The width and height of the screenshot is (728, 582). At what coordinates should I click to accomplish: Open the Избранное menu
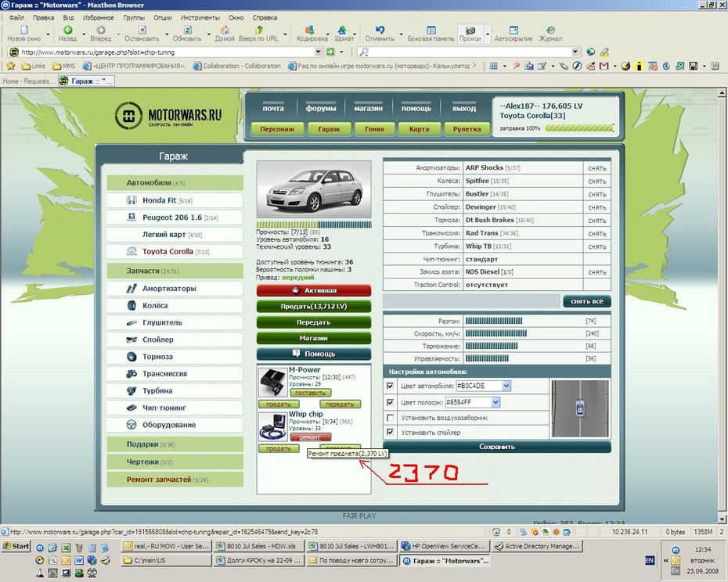[98, 18]
